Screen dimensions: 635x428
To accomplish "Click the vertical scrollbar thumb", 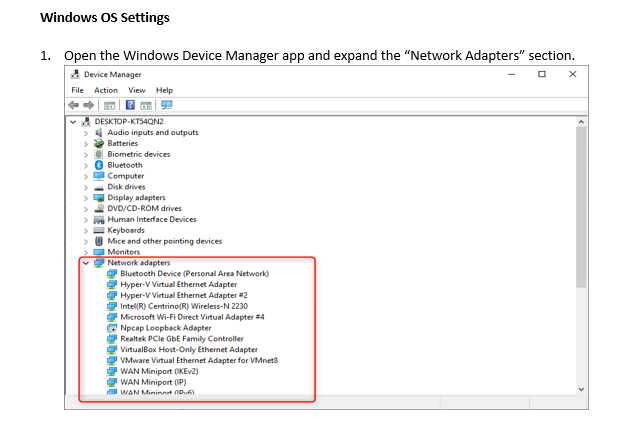I will click(581, 207).
